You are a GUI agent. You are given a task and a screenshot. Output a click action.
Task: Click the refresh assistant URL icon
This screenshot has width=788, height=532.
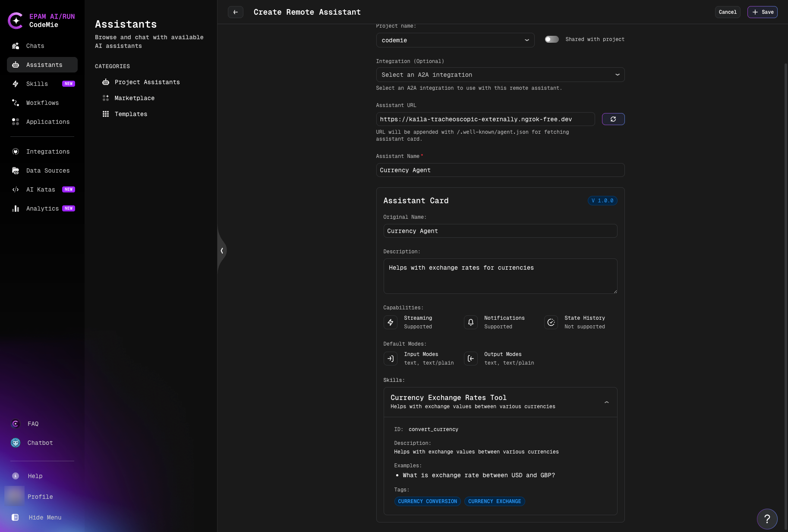click(613, 119)
